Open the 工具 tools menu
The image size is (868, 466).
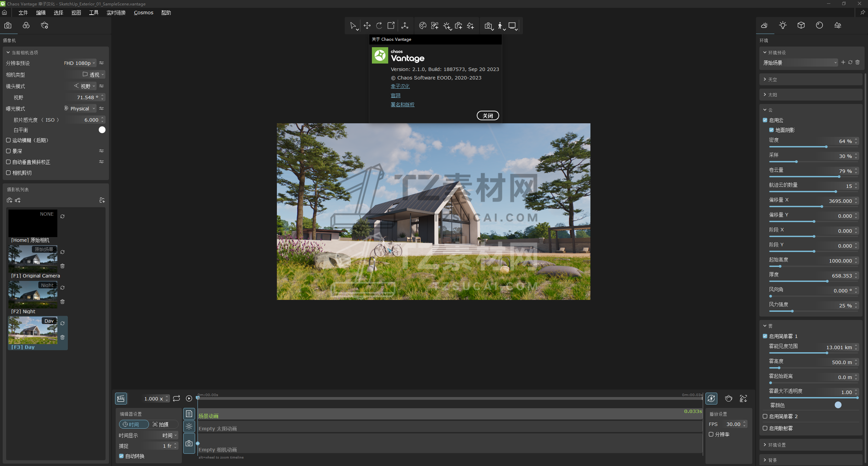94,13
